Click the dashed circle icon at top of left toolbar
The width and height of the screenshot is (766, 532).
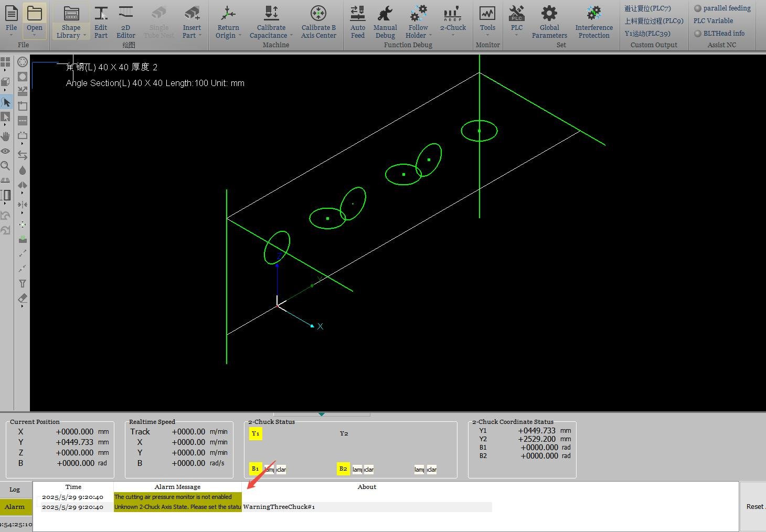click(x=23, y=62)
